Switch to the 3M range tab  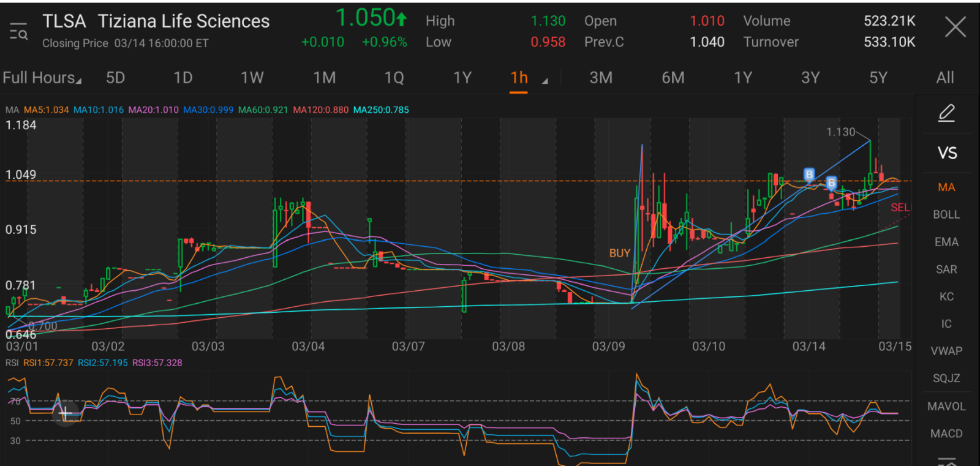600,78
